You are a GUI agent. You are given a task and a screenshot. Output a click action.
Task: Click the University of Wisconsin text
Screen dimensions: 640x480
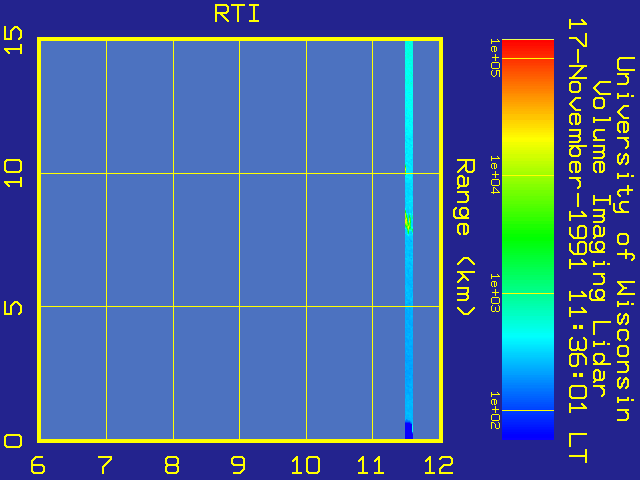coord(625,239)
